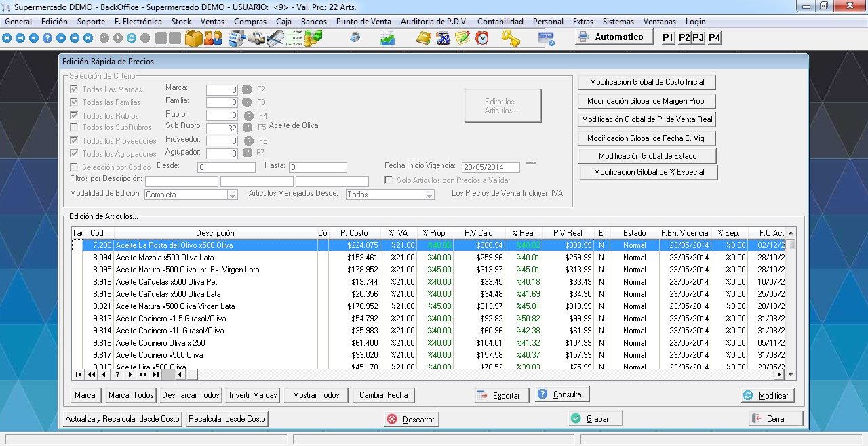This screenshot has width=868, height=446.
Task: Open the Compras menu
Action: 250,22
